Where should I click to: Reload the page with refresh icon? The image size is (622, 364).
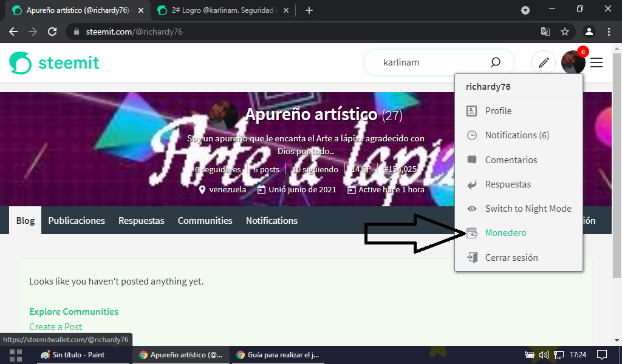[x=52, y=32]
